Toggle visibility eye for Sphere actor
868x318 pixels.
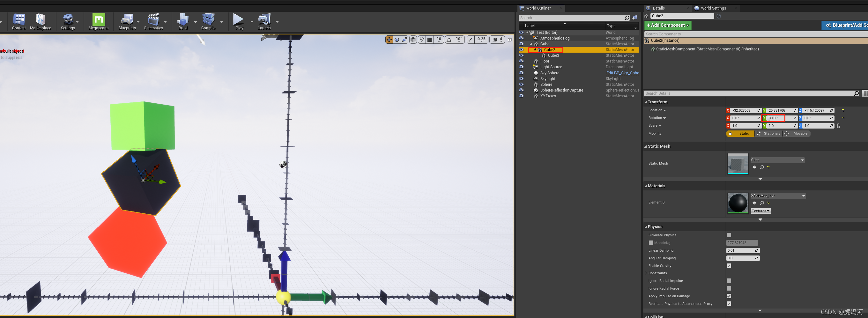tap(521, 85)
